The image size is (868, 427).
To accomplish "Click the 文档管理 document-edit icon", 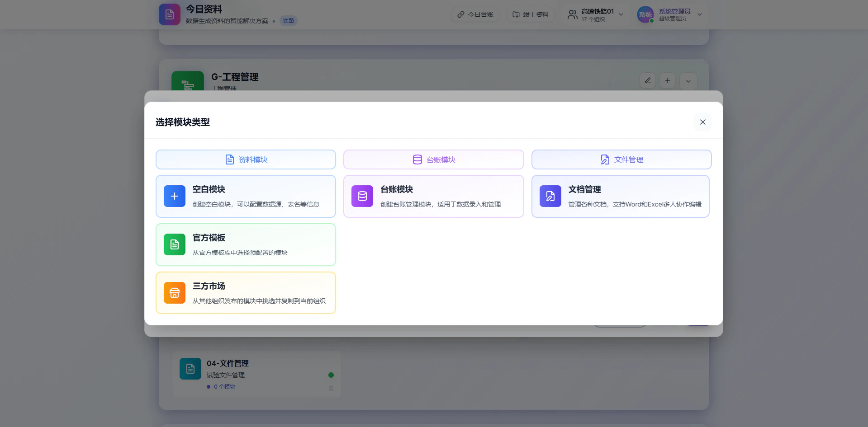I will 550,196.
